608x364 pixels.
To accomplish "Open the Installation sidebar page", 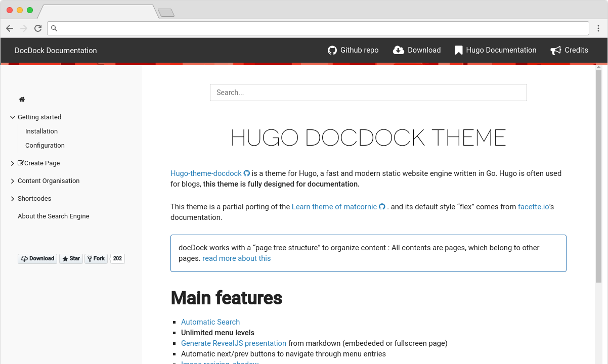I will 41,131.
